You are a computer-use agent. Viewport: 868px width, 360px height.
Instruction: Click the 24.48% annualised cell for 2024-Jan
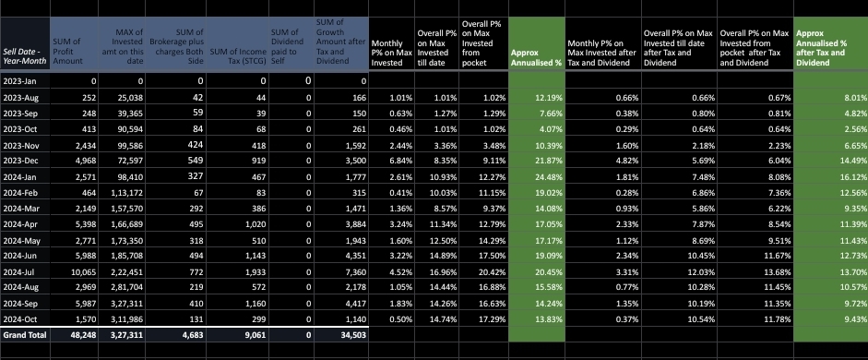tap(537, 177)
